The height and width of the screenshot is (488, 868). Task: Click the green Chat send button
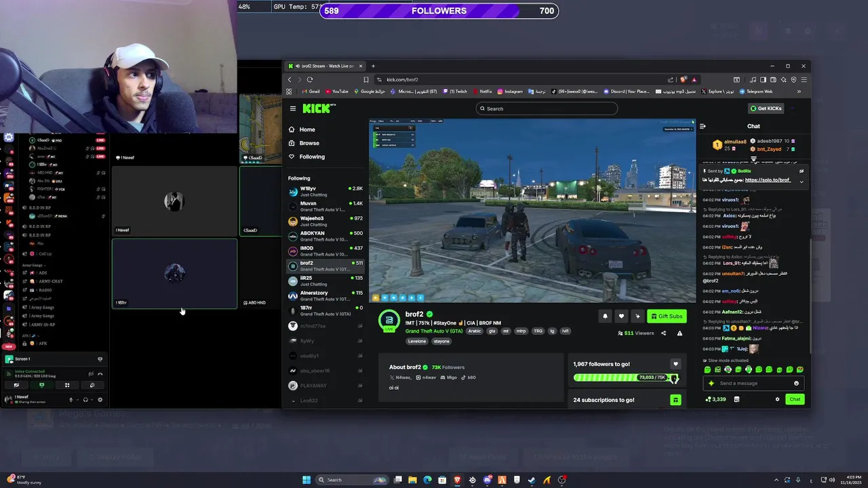[795, 399]
